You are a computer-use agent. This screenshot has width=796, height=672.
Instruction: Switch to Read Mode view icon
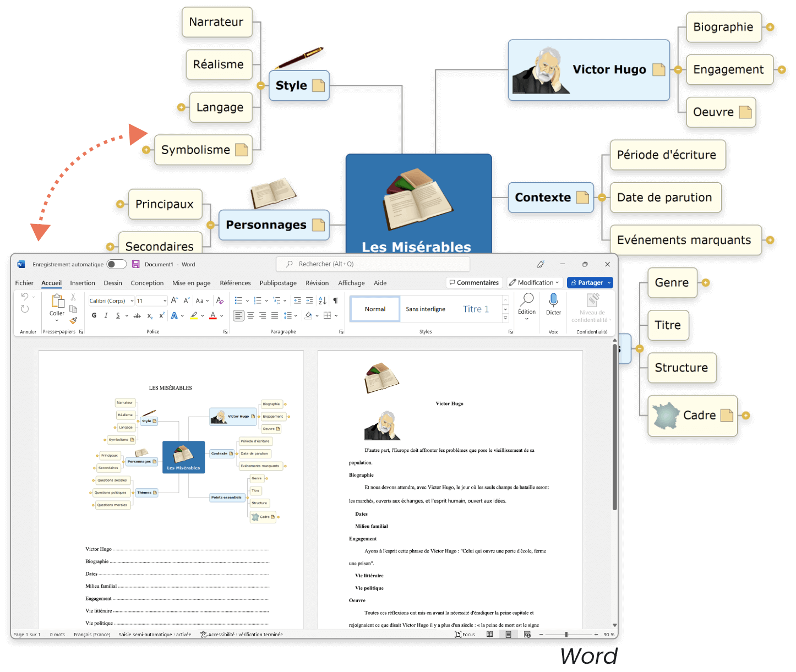490,635
